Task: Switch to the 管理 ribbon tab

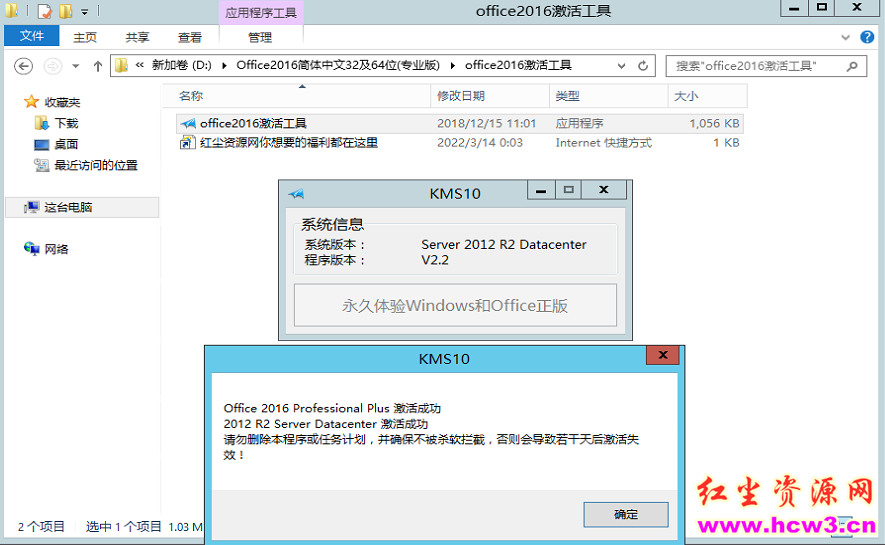Action: 260,37
